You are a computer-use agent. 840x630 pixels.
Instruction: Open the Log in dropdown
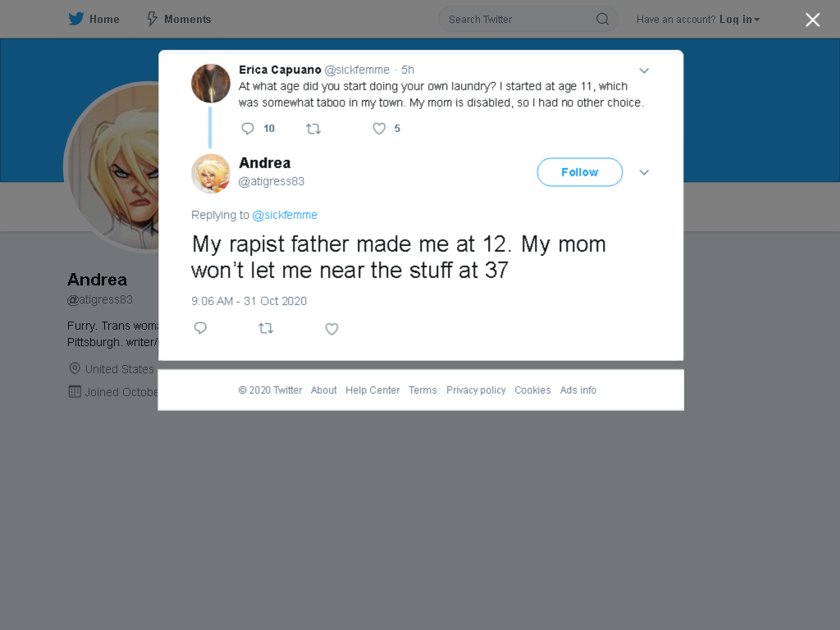pyautogui.click(x=739, y=20)
